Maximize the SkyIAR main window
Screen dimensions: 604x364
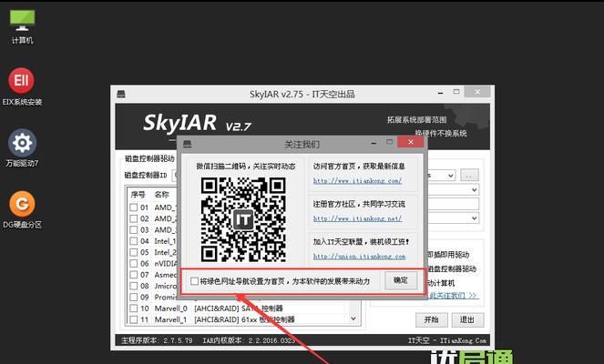point(456,92)
